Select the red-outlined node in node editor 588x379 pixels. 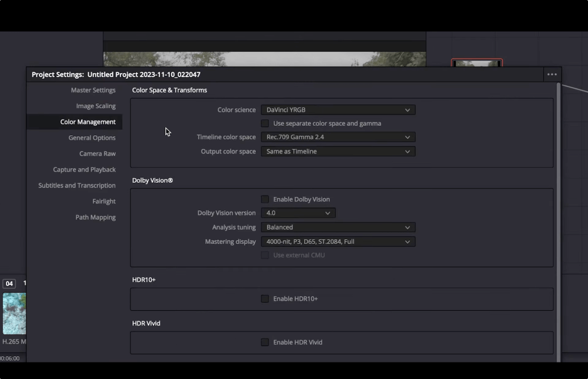477,63
